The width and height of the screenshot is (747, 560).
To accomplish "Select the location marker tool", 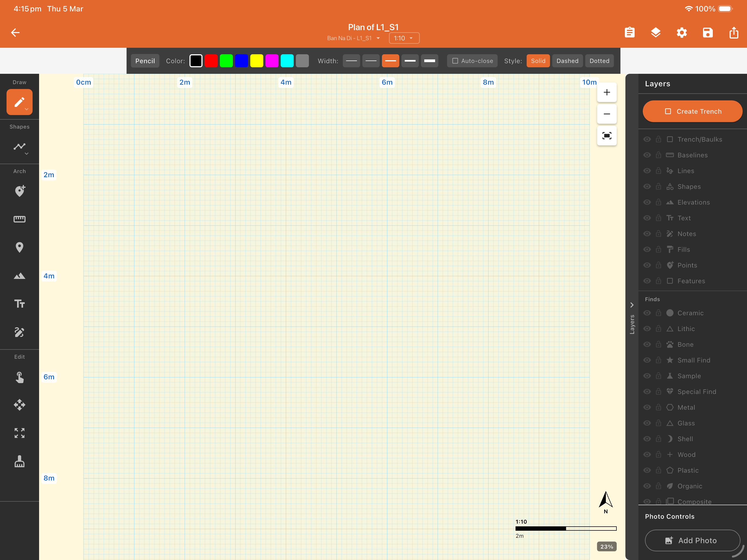I will [19, 247].
